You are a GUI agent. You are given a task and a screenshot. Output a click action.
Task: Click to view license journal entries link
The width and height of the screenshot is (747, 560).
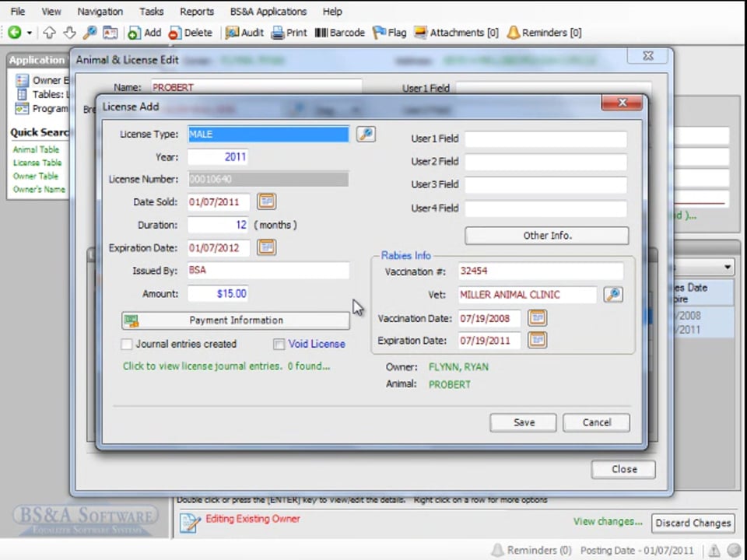click(x=226, y=366)
